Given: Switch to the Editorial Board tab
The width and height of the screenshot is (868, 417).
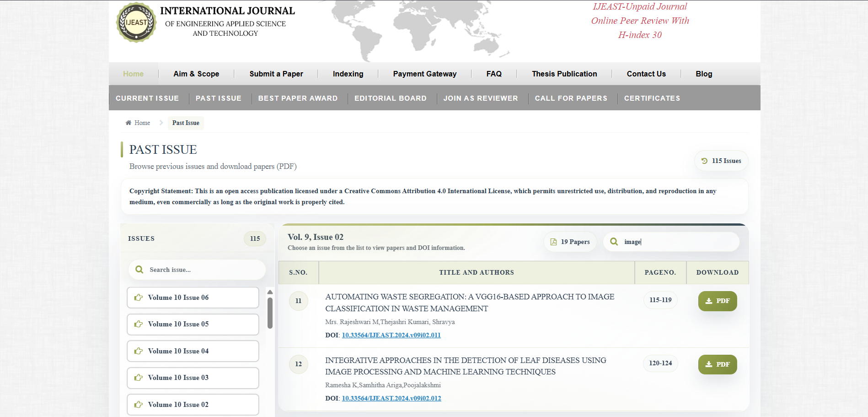Looking at the screenshot, I should 390,98.
